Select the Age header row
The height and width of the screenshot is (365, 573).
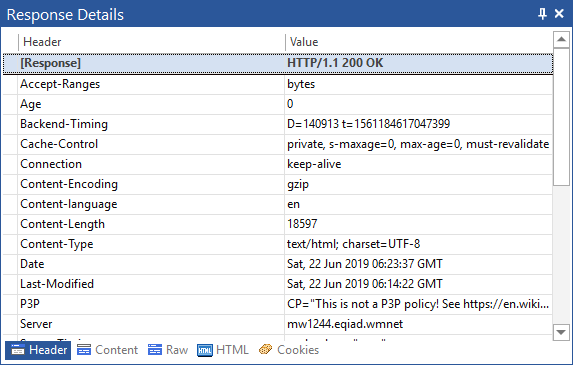coord(278,104)
